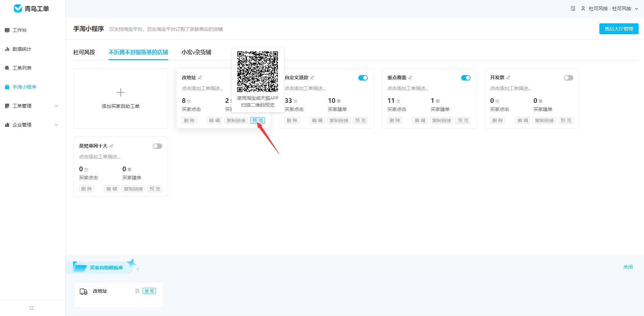Click the user avatar icon
Screen dimensions: 644x316
coord(583,8)
